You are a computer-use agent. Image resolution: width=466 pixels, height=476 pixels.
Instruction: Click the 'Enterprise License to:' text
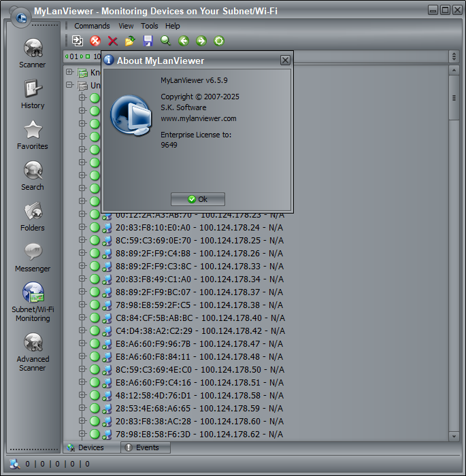pyautogui.click(x=196, y=135)
